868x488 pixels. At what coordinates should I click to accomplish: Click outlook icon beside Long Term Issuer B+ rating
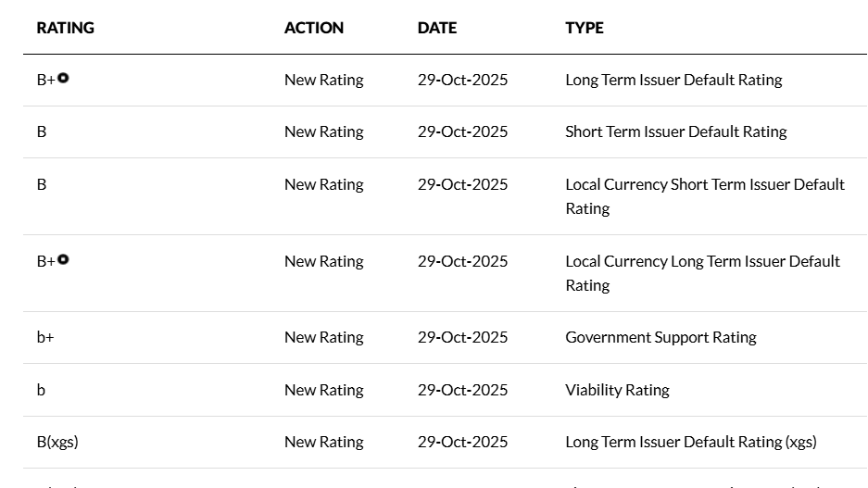point(63,78)
